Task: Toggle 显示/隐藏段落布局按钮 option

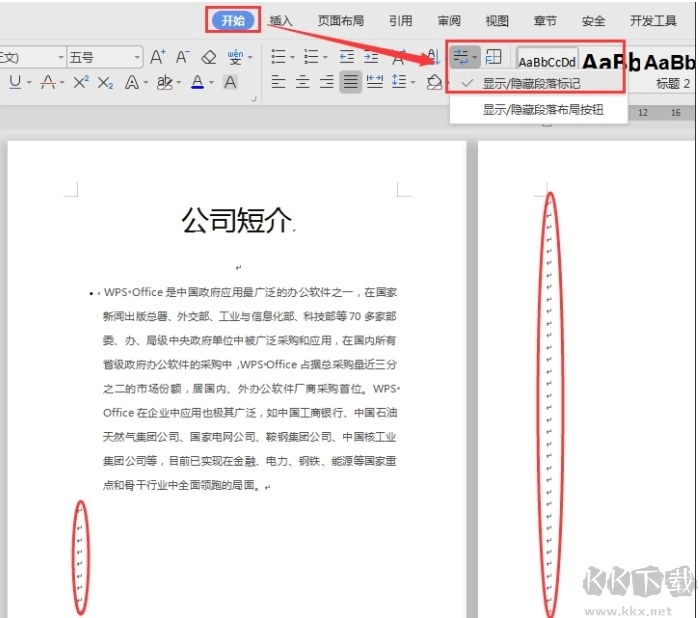Action: tap(542, 110)
